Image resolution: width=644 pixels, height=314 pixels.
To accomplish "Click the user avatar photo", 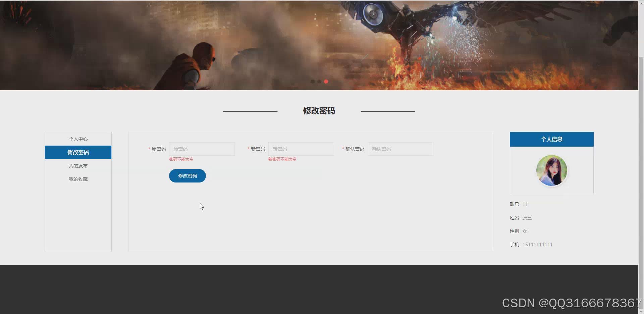I will (x=552, y=170).
